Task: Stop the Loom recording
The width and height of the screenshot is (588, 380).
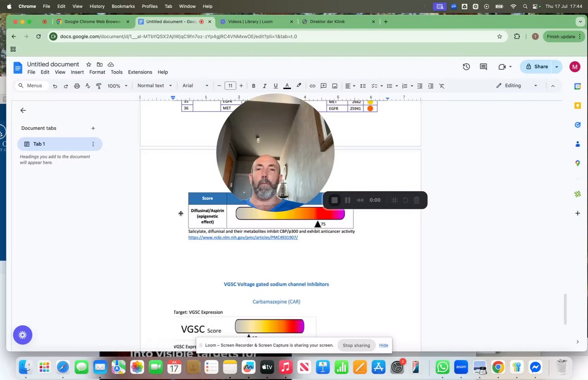Action: coord(334,200)
